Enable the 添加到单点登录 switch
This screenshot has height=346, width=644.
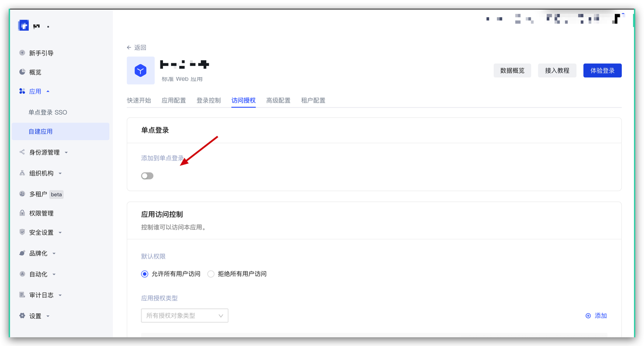[147, 176]
